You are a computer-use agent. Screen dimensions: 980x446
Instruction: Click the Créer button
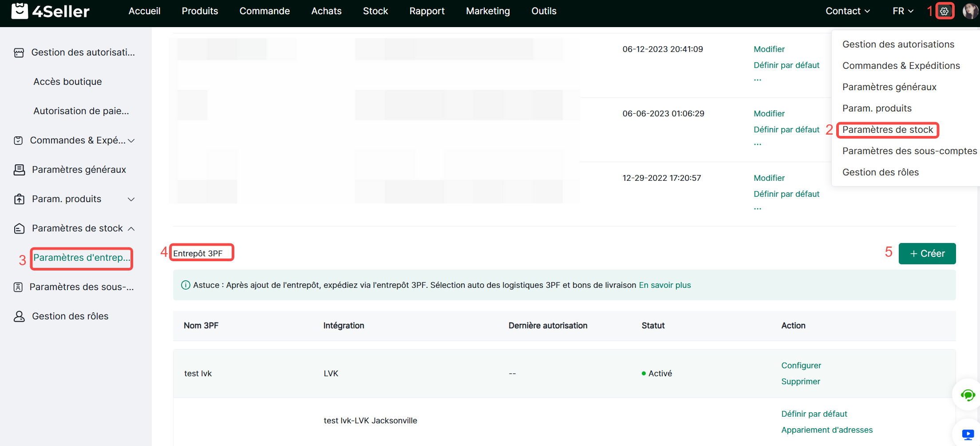(927, 254)
